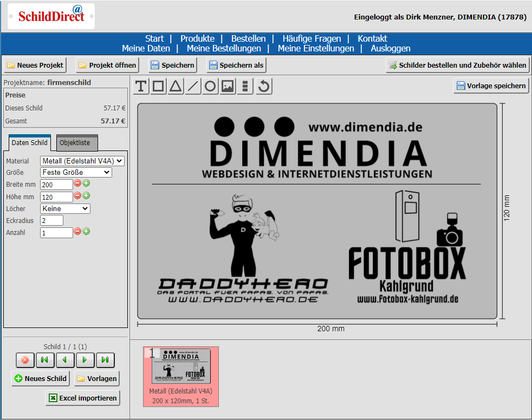Viewport: 532px width, 420px height.
Task: Open the Größe dropdown
Action: coord(76,172)
